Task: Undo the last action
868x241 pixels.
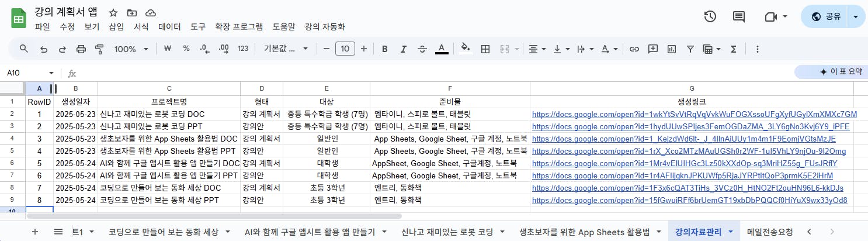Action: tap(43, 49)
